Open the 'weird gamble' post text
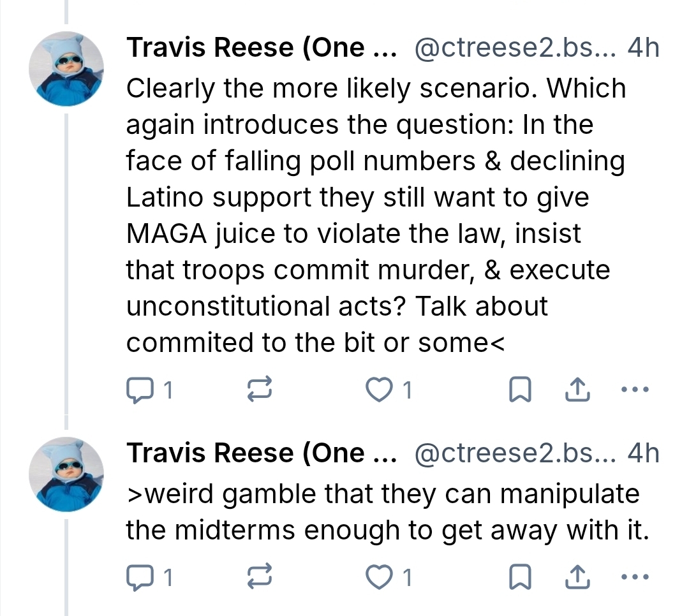This screenshot has width=689, height=616. pos(383,512)
